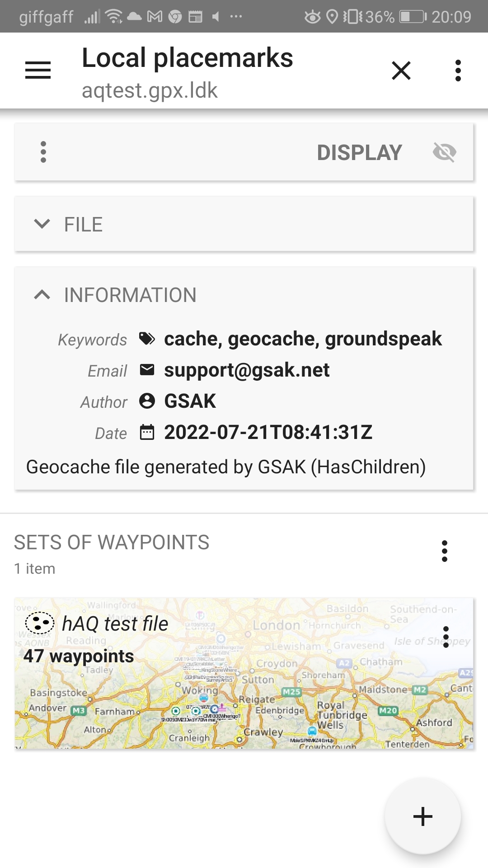Tap the keywords tag icon
Screen dimensions: 488x868
(147, 339)
